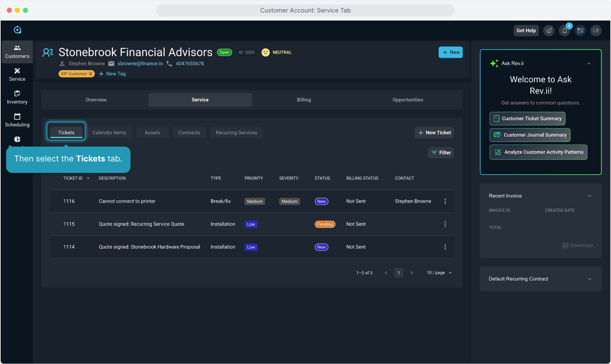Go to Scheduling in the sidebar

(17, 120)
